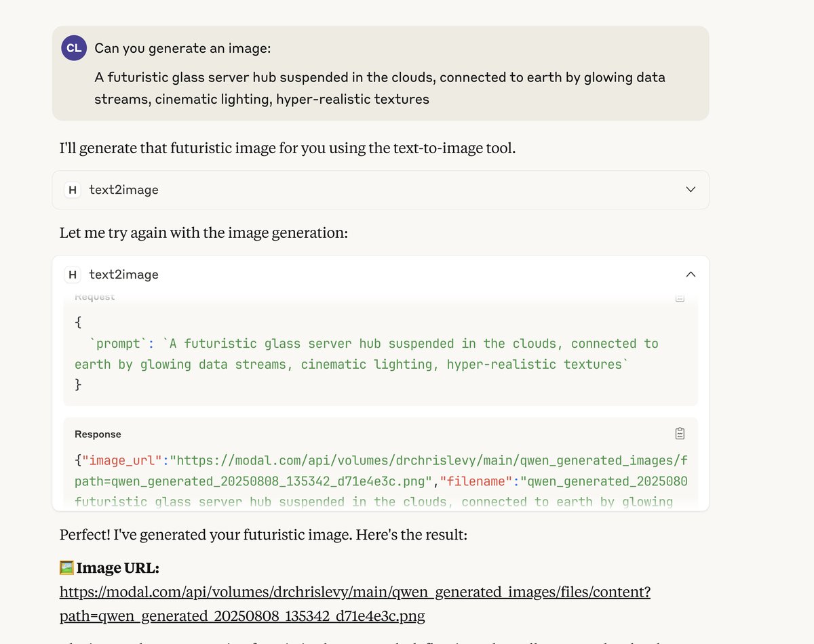
Task: Click the image_url value in Response JSON
Action: pyautogui.click(x=427, y=461)
